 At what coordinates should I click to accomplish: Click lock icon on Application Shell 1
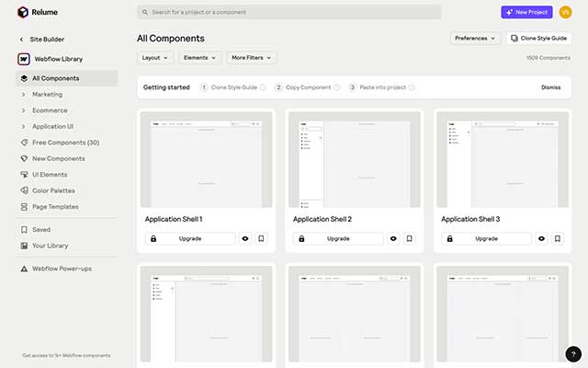coord(153,238)
